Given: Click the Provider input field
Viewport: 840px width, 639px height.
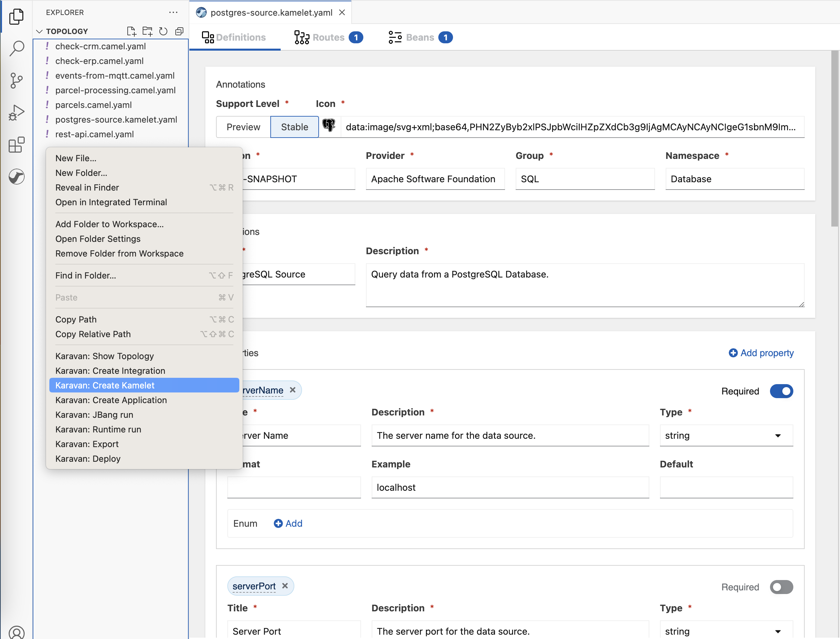Looking at the screenshot, I should [435, 179].
